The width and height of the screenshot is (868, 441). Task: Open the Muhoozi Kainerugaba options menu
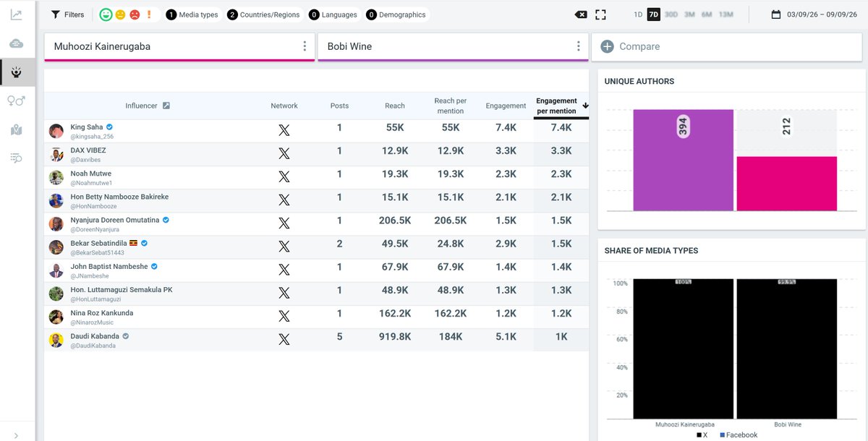point(305,46)
